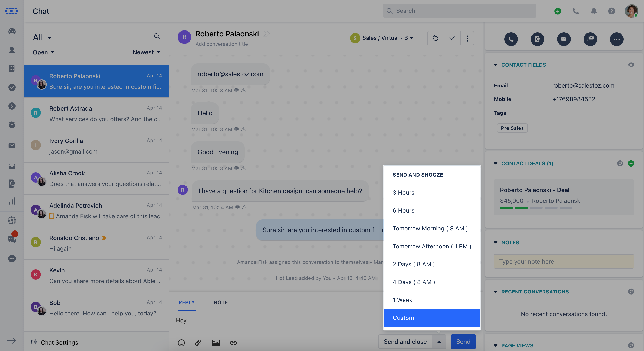The width and height of the screenshot is (644, 351).
Task: Insert an image using the picture icon
Action: pos(216,342)
